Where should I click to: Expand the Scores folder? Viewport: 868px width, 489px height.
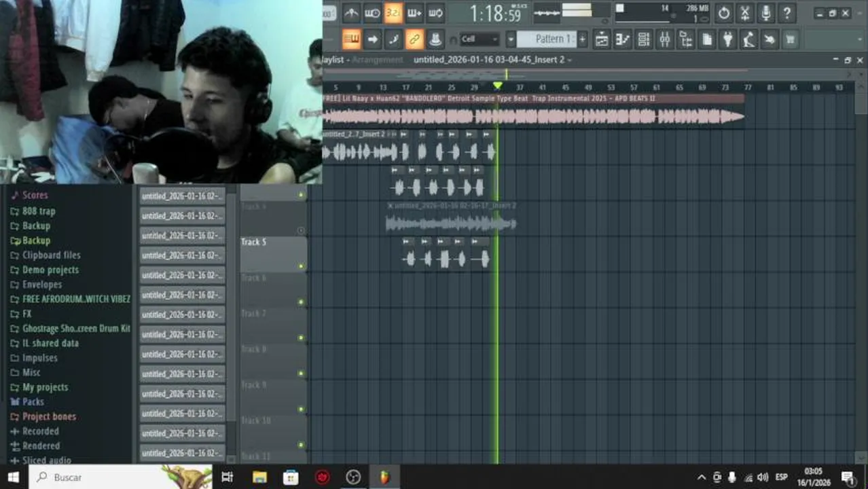pos(29,195)
